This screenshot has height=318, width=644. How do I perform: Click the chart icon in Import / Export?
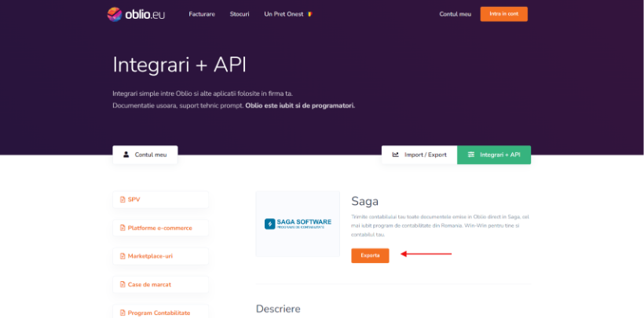tap(396, 155)
